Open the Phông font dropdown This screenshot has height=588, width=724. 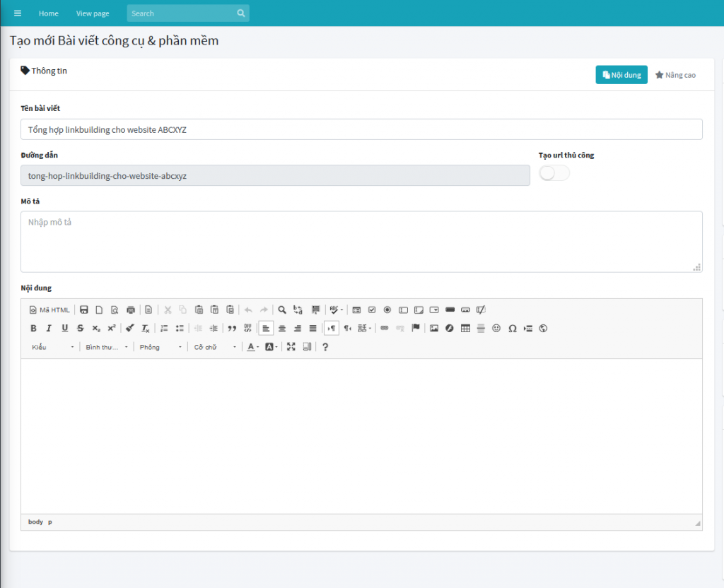(x=160, y=347)
